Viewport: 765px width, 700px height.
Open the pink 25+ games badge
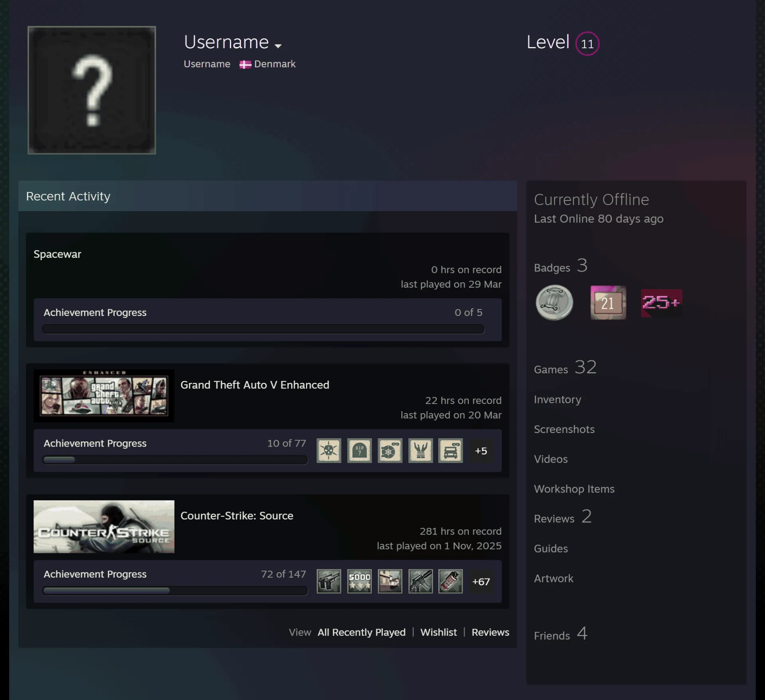pyautogui.click(x=661, y=303)
